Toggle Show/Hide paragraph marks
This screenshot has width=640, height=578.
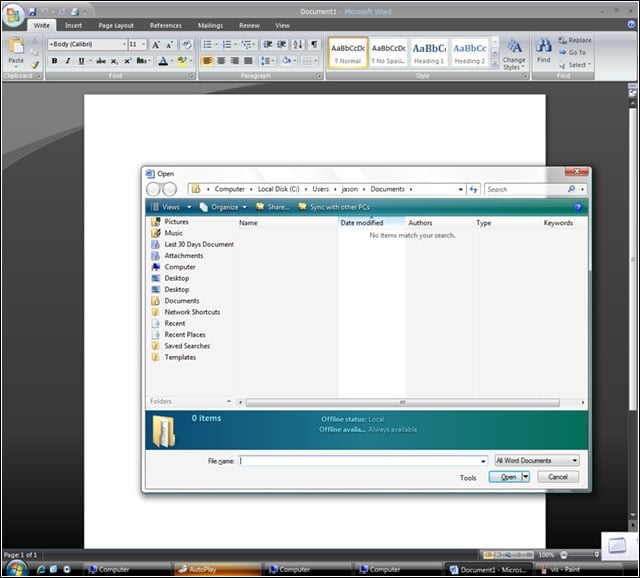pyautogui.click(x=314, y=44)
